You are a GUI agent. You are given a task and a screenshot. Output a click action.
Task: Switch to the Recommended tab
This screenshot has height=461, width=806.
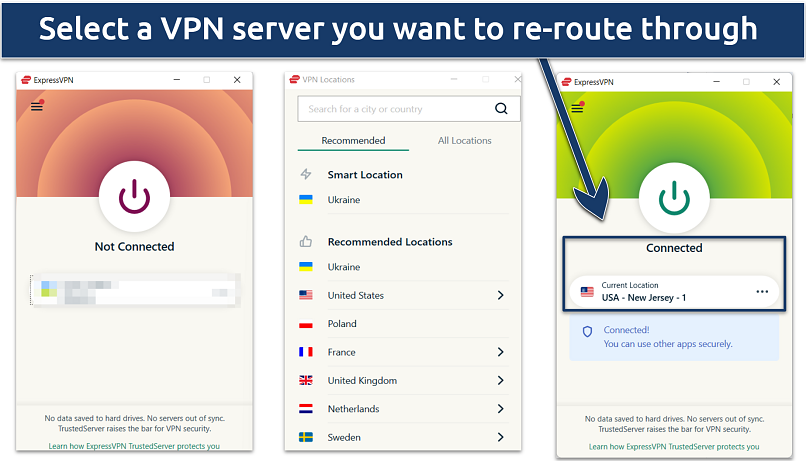[353, 141]
